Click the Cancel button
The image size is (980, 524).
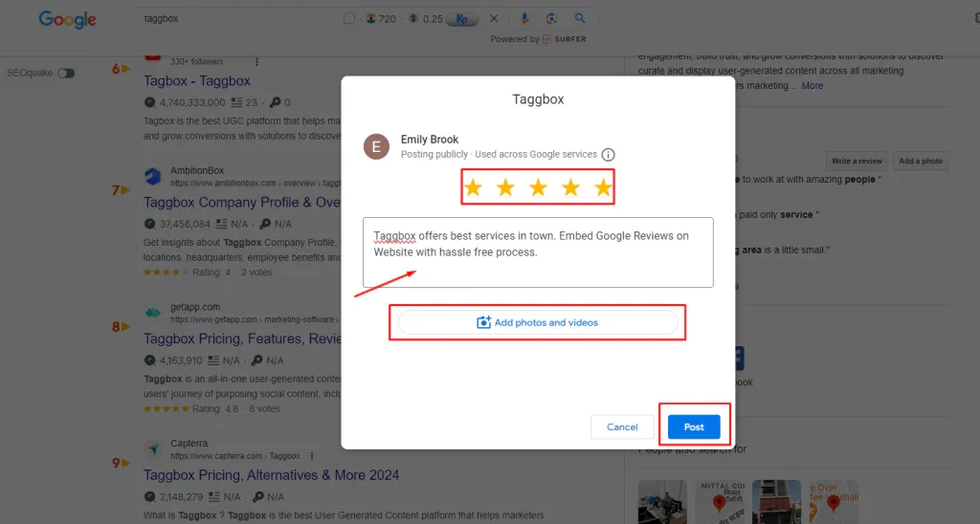(622, 427)
